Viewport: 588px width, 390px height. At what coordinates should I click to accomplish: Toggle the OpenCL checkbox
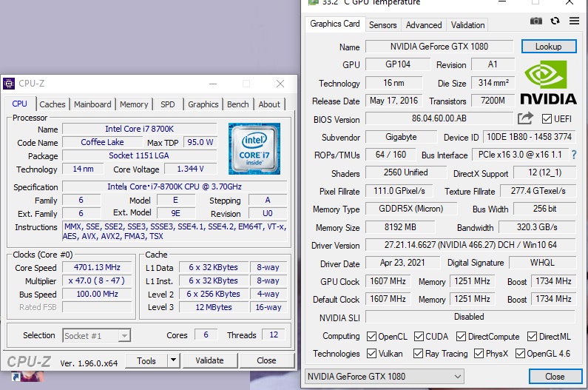pyautogui.click(x=371, y=336)
